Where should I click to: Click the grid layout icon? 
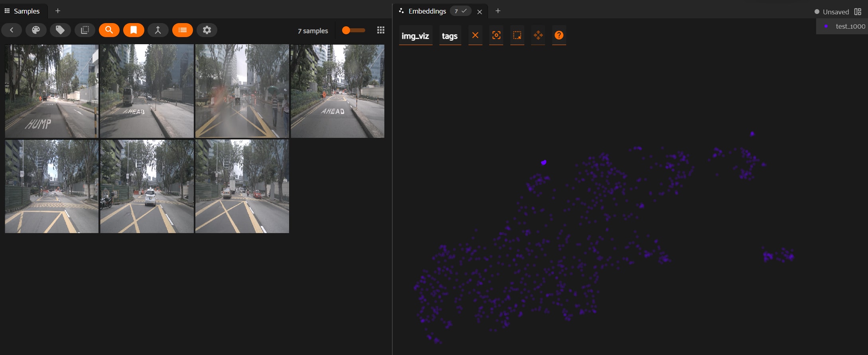point(381,30)
